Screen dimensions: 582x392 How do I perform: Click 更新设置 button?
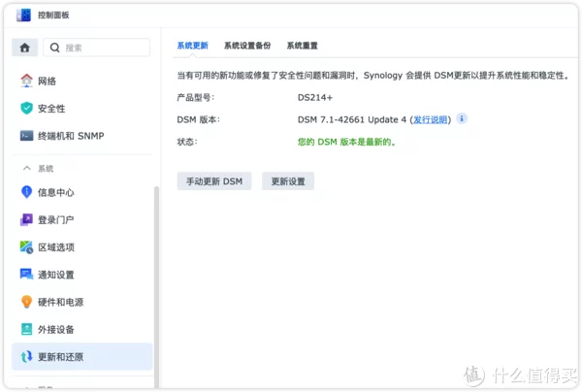288,181
